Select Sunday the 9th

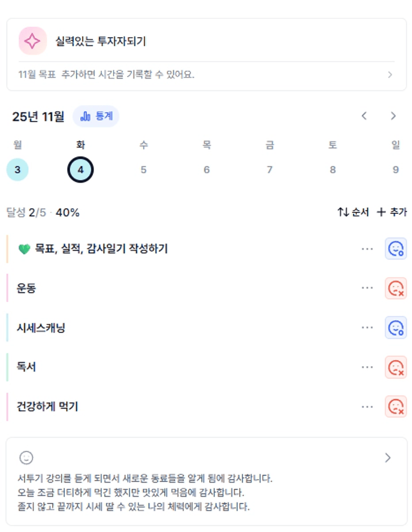click(396, 170)
